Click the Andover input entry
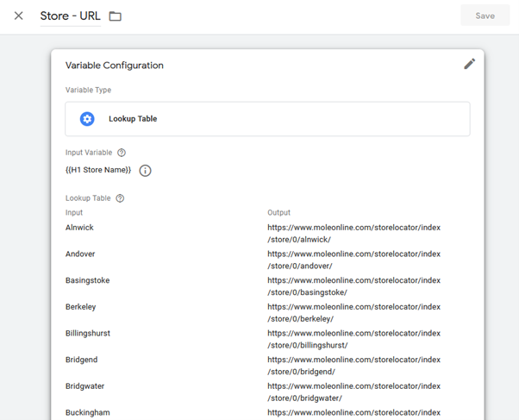The width and height of the screenshot is (519, 420). tap(80, 254)
